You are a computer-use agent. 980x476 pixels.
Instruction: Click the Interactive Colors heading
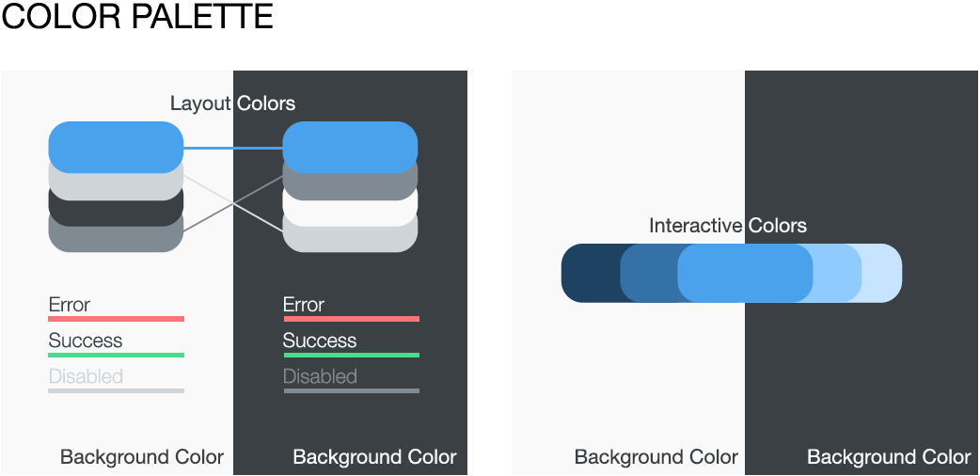pos(728,225)
